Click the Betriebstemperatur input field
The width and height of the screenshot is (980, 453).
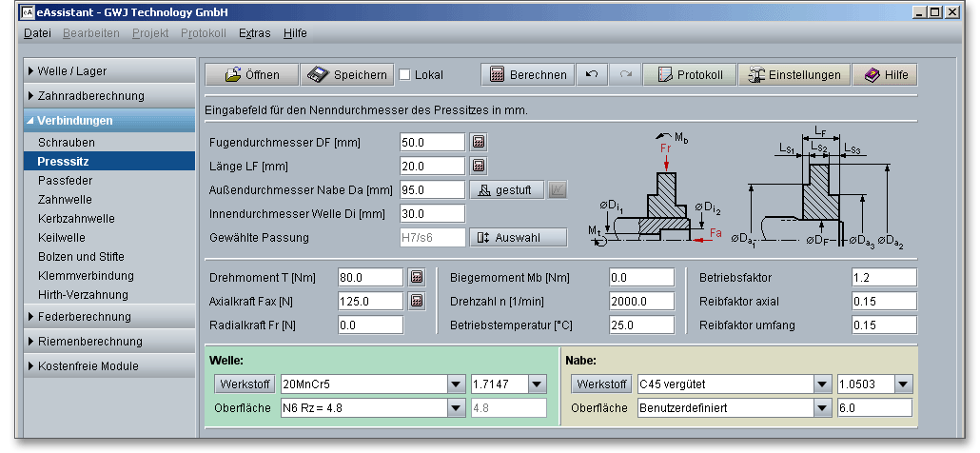coord(641,325)
